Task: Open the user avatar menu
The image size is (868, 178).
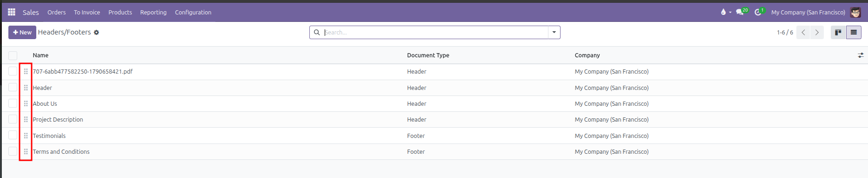Action: pyautogui.click(x=855, y=12)
